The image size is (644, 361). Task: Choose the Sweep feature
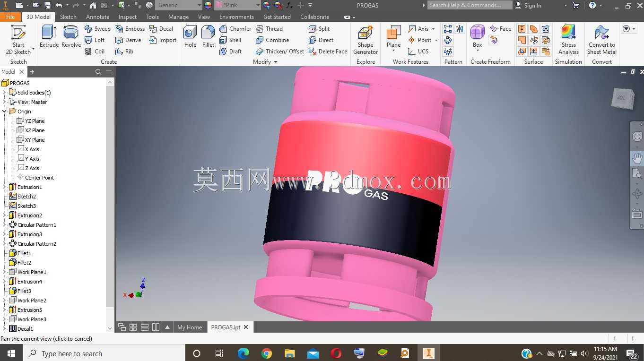pos(97,29)
